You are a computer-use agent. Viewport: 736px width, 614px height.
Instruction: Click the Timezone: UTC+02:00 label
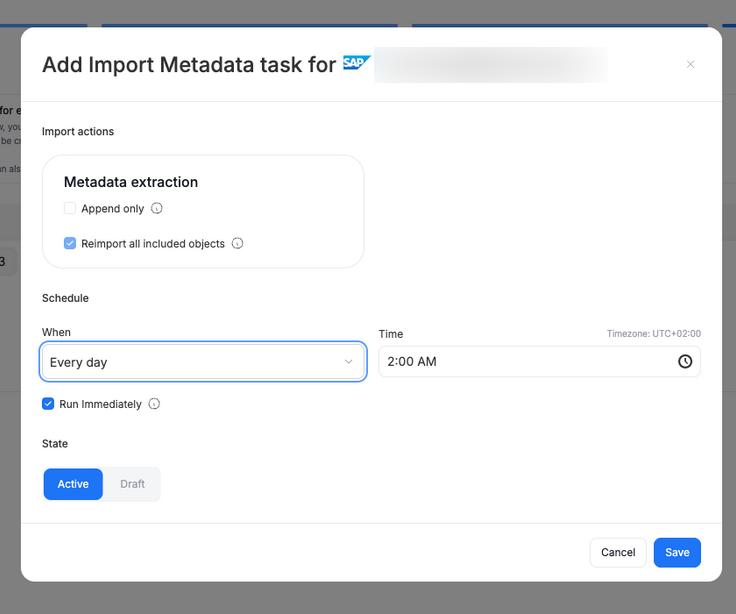pyautogui.click(x=653, y=334)
